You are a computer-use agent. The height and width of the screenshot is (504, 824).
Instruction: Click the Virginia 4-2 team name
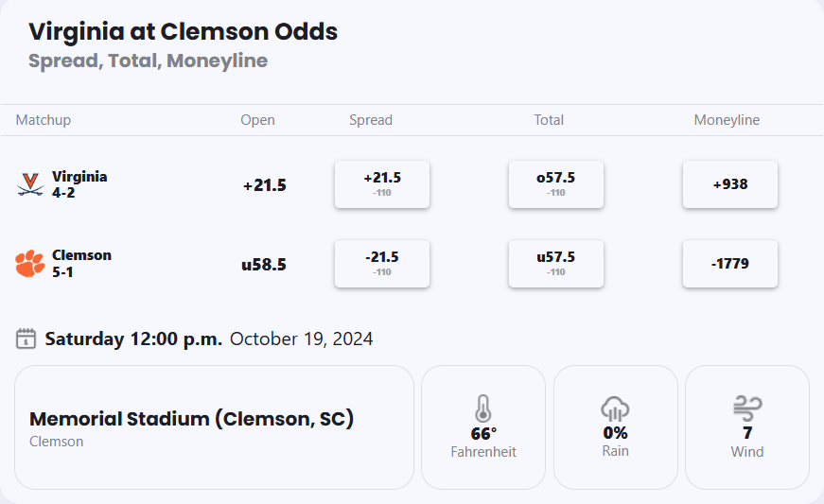pos(79,183)
